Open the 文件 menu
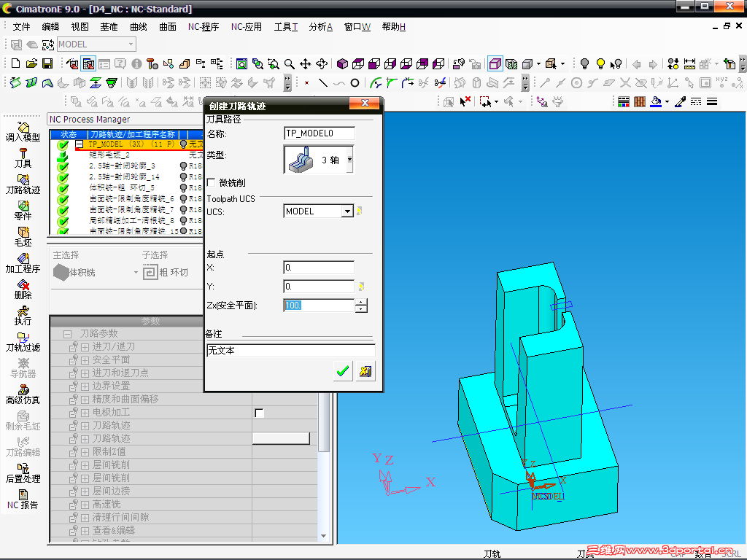 (21, 27)
